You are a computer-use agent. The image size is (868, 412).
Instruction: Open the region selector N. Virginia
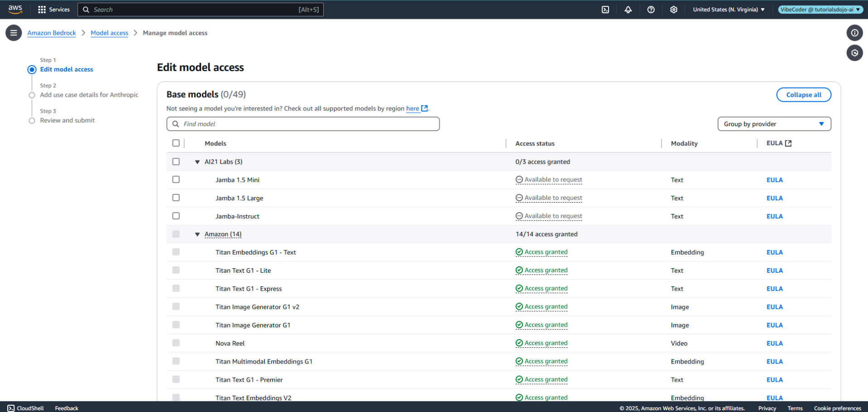[x=729, y=9]
